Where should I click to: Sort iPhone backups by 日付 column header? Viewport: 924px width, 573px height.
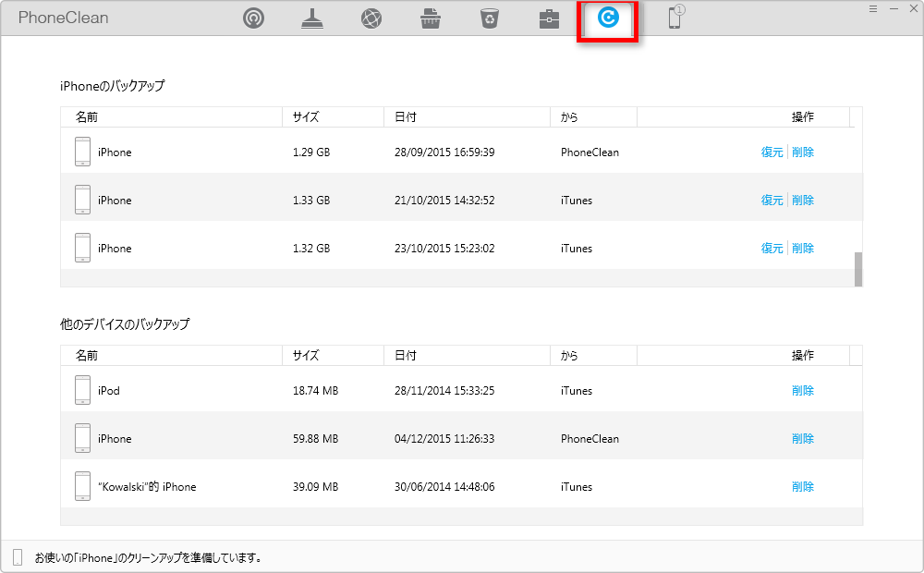(x=467, y=117)
